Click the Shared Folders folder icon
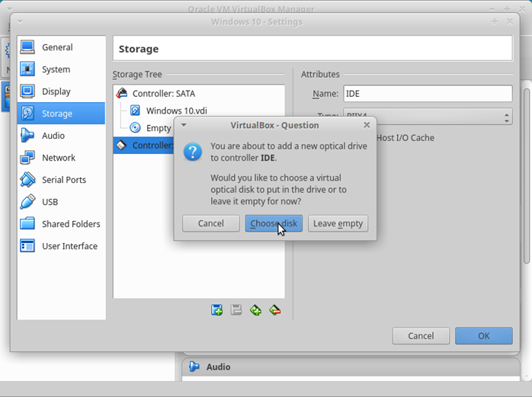 tap(27, 223)
